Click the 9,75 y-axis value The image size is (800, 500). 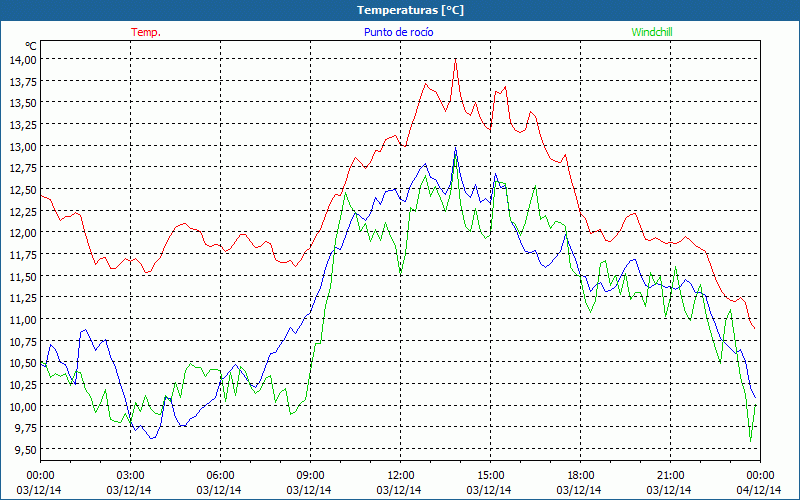(26, 428)
